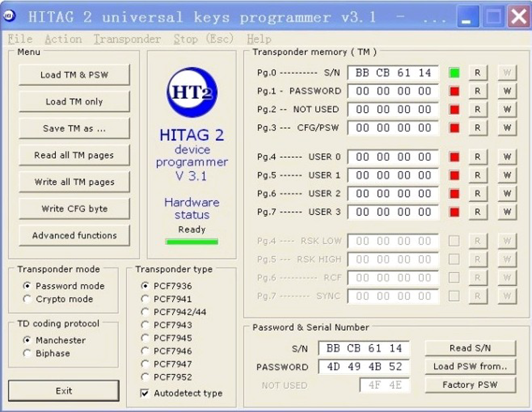This screenshot has height=412, width=532.
Task: Select Crypto mode radio button
Action: click(27, 299)
